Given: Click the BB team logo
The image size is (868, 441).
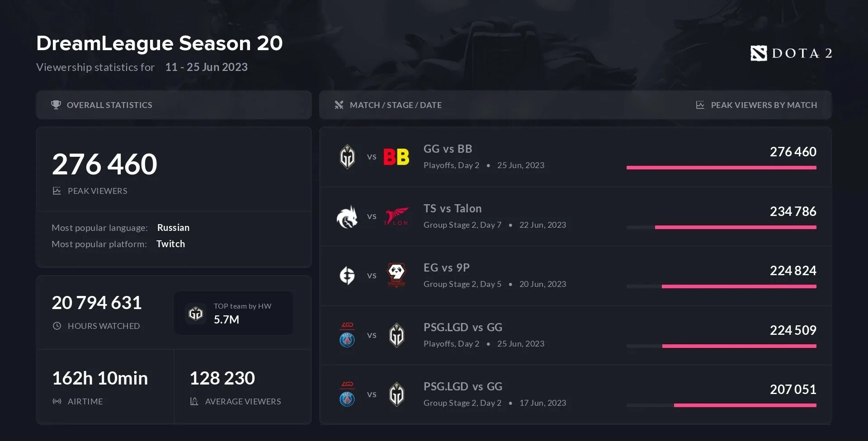Looking at the screenshot, I should (396, 157).
